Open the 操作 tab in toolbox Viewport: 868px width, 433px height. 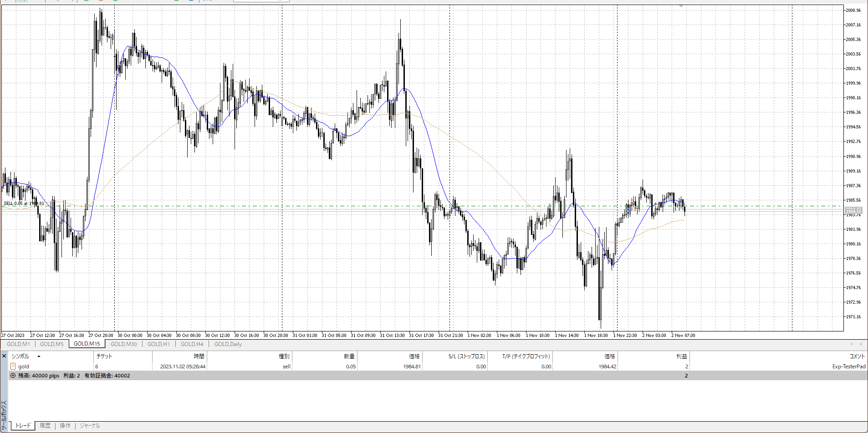coord(65,426)
